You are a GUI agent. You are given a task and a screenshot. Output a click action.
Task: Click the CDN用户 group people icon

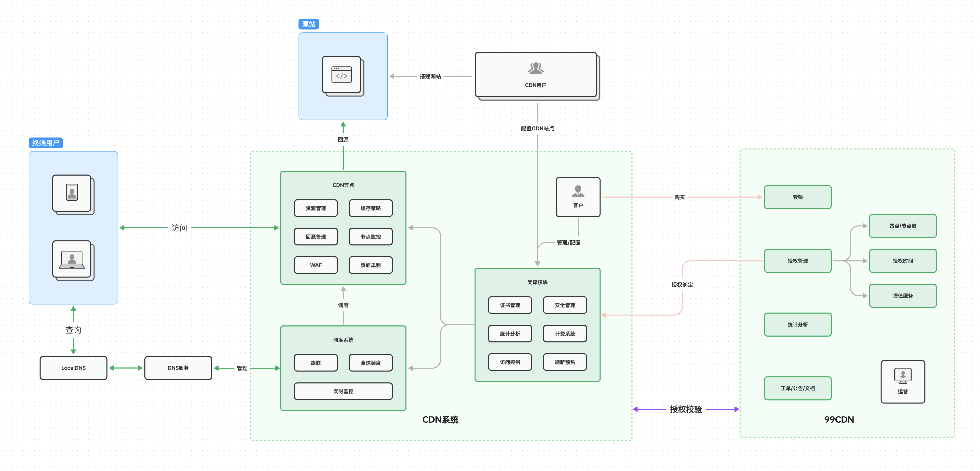point(535,69)
